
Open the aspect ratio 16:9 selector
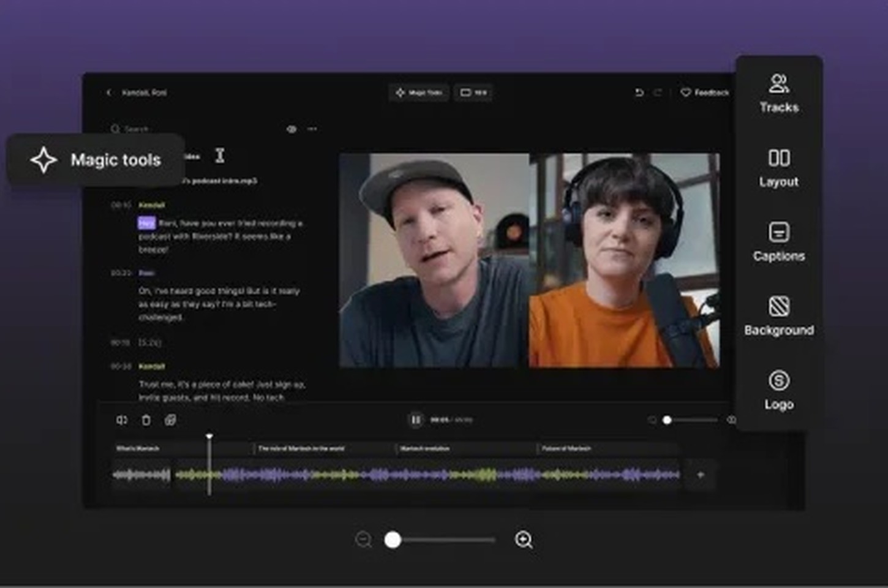point(473,92)
